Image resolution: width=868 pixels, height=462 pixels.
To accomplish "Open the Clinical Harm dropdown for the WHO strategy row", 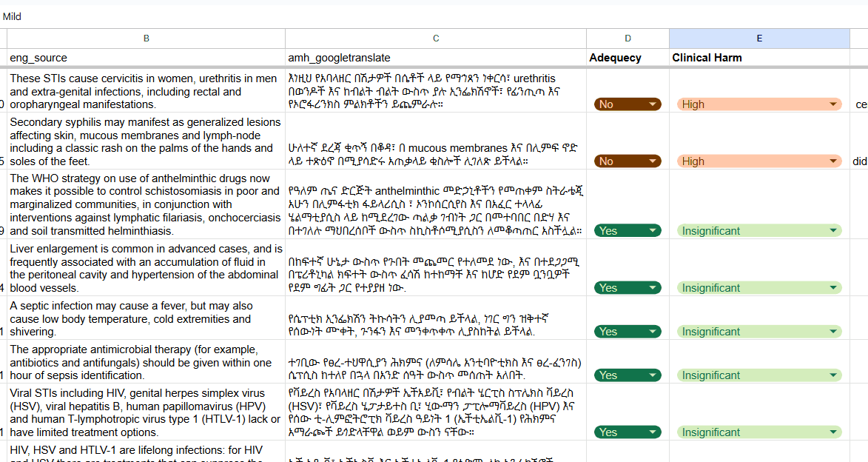I will (758, 231).
